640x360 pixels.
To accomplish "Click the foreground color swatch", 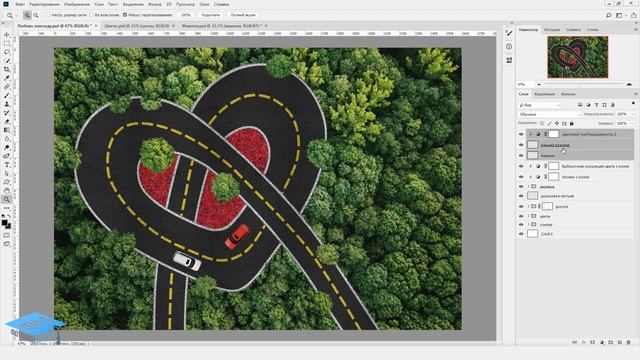I will tap(4, 222).
